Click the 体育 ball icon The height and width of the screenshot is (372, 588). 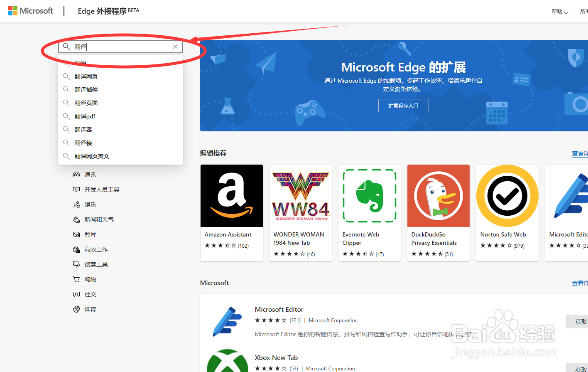(76, 309)
